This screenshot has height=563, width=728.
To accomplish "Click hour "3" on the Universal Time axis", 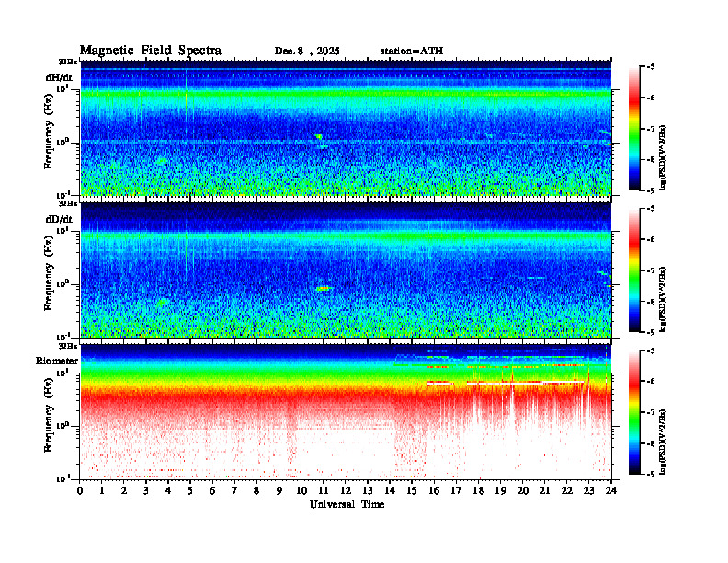I will (x=146, y=491).
